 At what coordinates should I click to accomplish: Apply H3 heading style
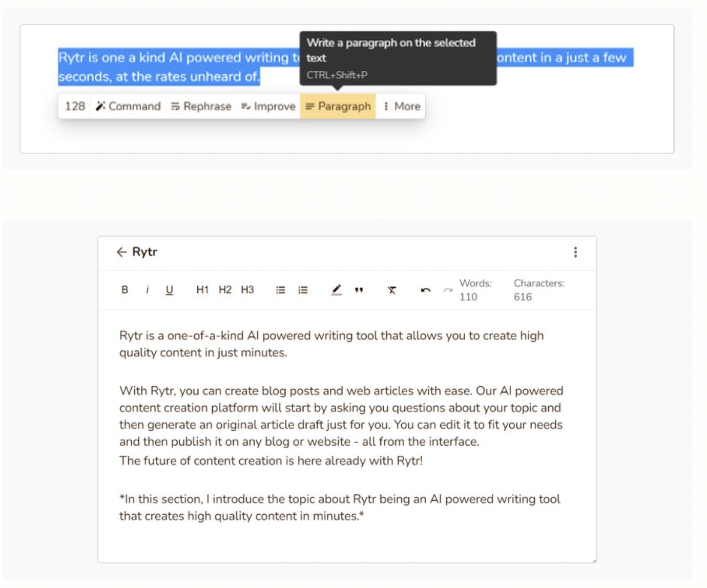[x=247, y=290]
